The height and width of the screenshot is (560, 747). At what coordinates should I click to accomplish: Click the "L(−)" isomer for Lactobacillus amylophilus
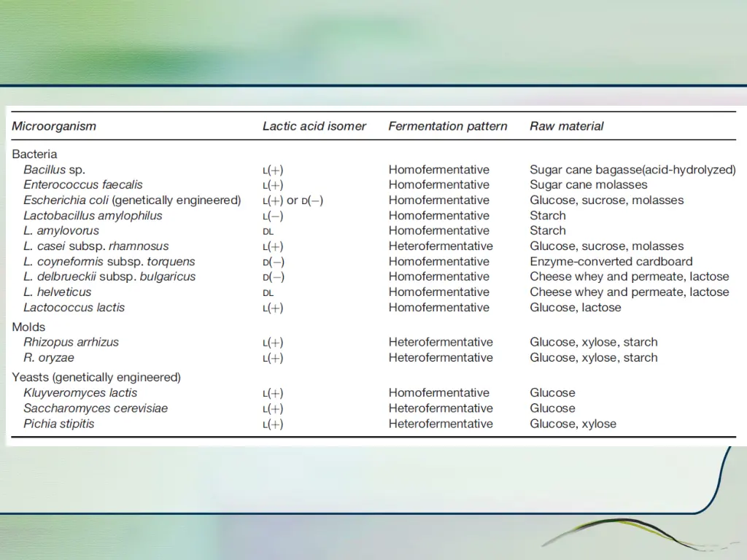(x=273, y=216)
